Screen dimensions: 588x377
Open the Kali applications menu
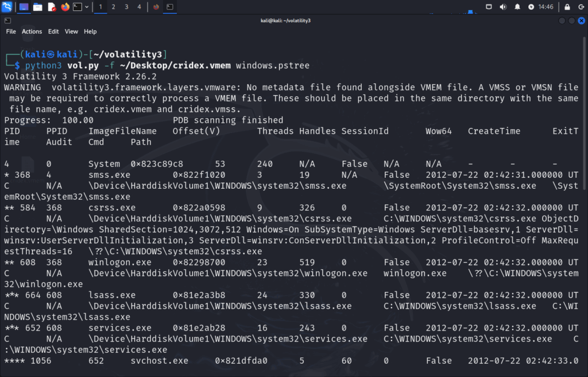coord(7,6)
